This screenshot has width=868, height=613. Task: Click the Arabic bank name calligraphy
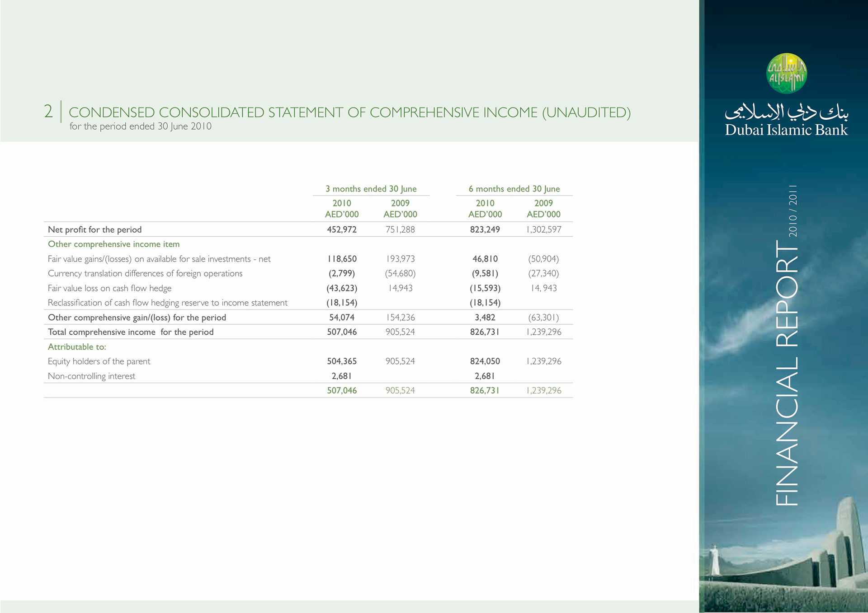[786, 112]
